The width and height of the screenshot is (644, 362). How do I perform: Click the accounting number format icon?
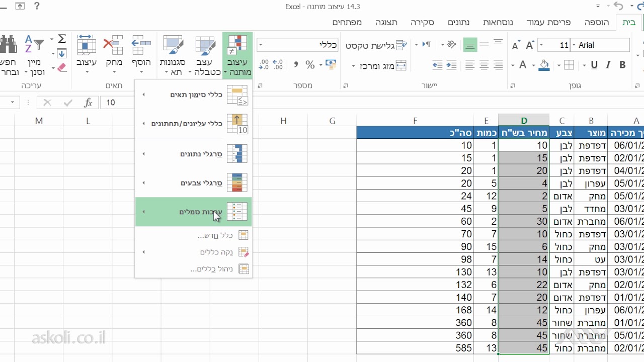tap(330, 65)
